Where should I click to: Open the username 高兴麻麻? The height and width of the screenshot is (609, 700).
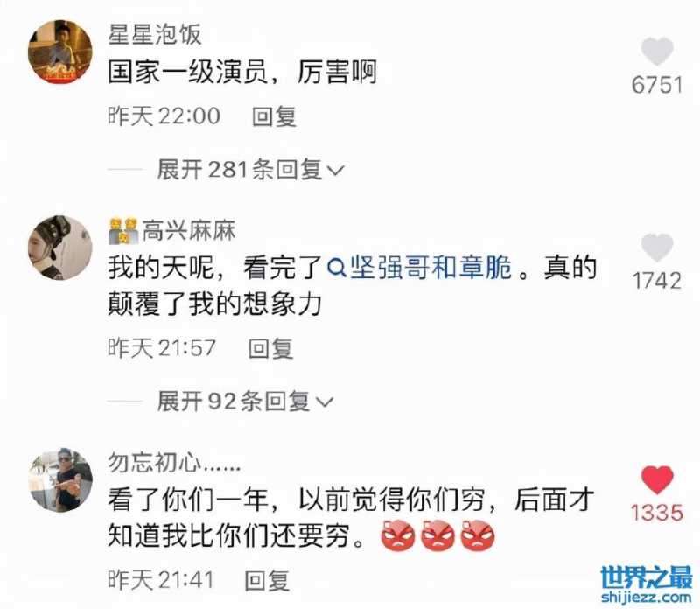[x=189, y=231]
